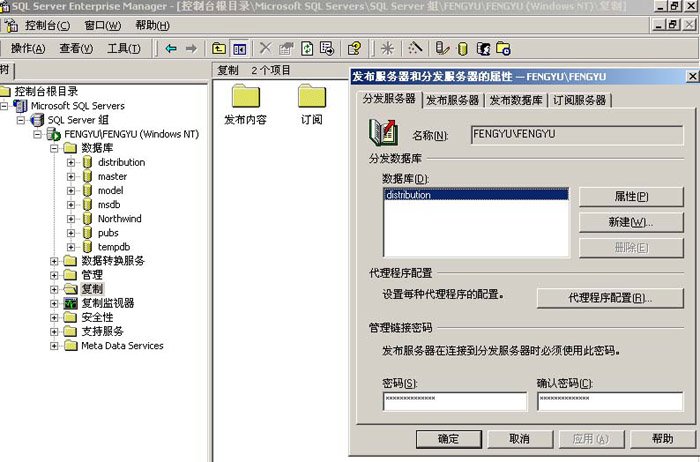Expand the Northwind database node
Screen dimensions: 700x462
pos(71,219)
